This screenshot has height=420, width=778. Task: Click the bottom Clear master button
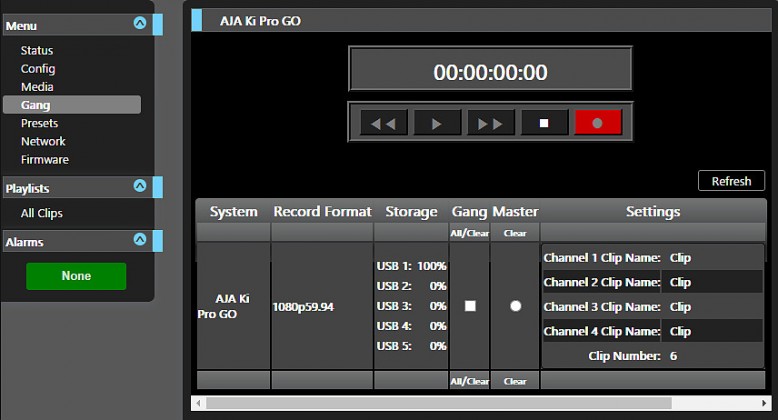(x=515, y=381)
